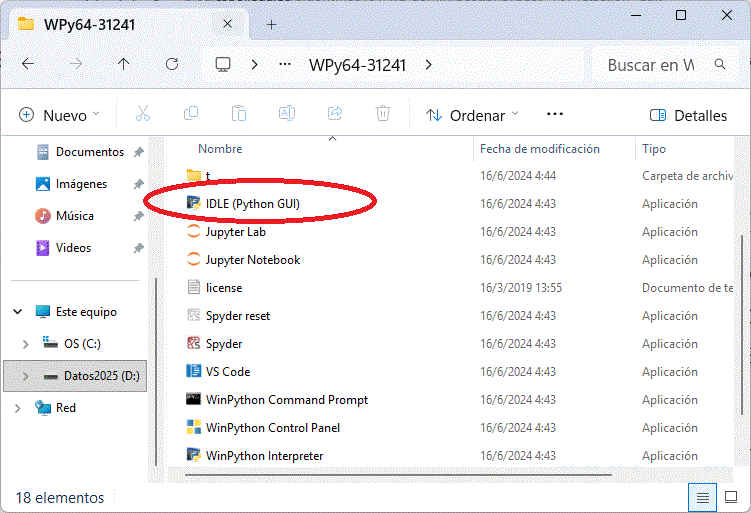The image size is (751, 513).
Task: Open Videos in the sidebar
Action: coord(73,248)
